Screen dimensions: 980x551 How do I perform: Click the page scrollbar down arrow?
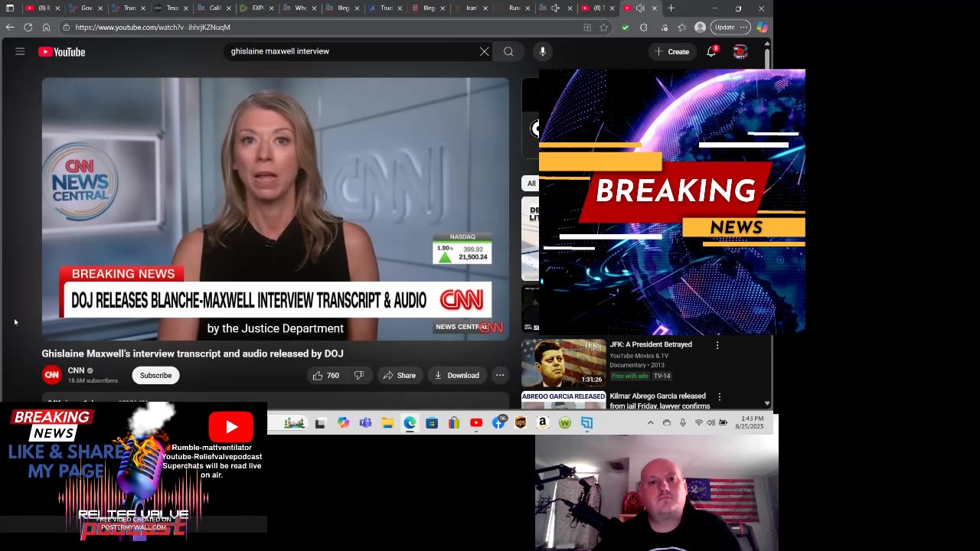tap(768, 403)
